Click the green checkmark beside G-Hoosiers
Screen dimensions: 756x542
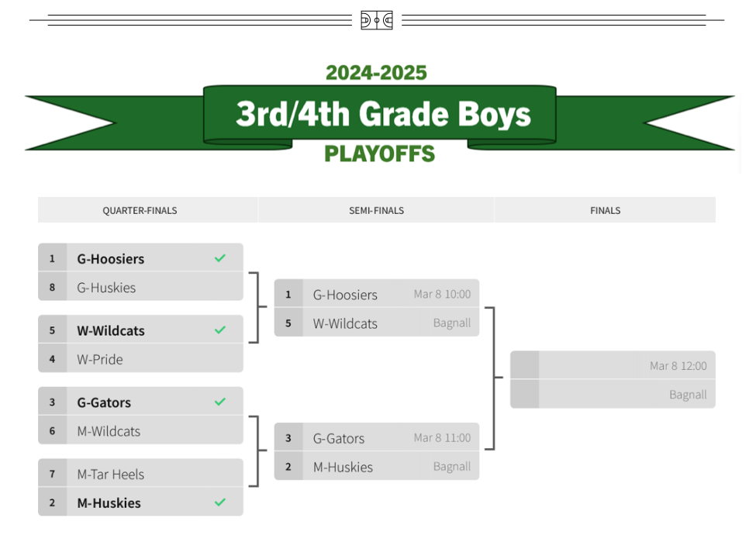(220, 258)
